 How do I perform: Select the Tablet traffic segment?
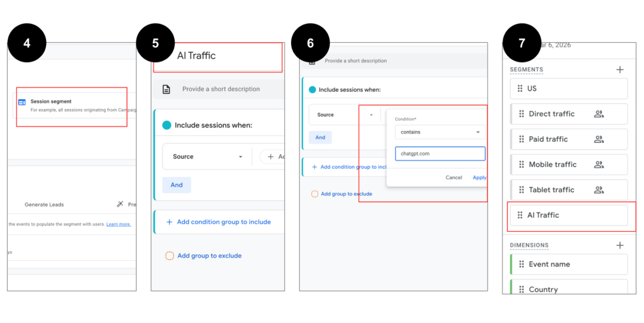tap(569, 190)
